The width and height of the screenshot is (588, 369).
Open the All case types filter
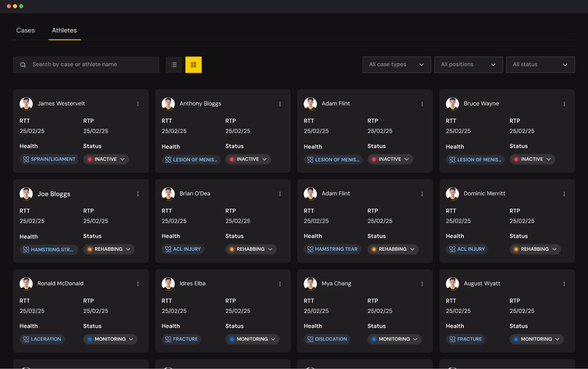point(397,64)
